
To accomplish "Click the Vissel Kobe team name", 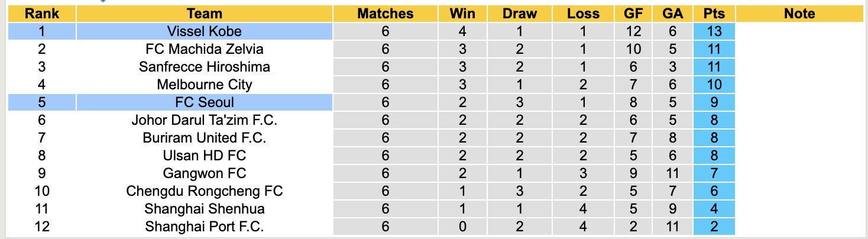I will [x=204, y=31].
